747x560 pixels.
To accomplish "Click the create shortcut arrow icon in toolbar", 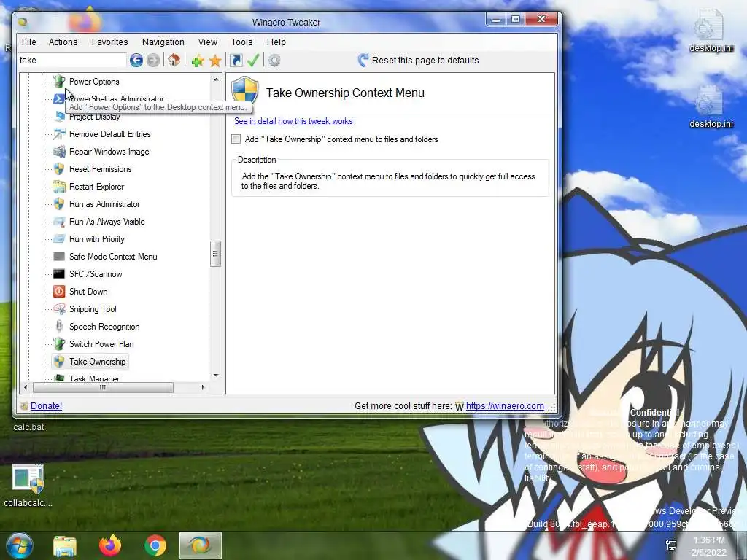I will 236,61.
